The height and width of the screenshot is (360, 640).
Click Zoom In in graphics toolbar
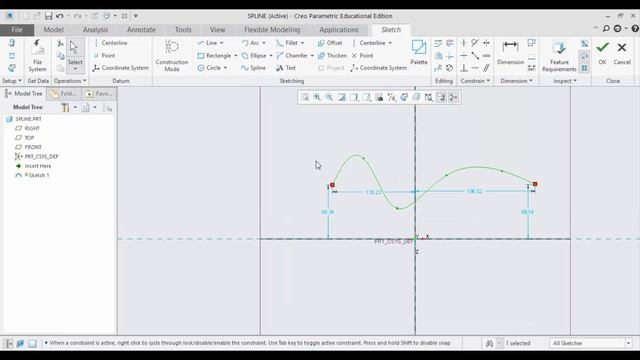click(317, 97)
